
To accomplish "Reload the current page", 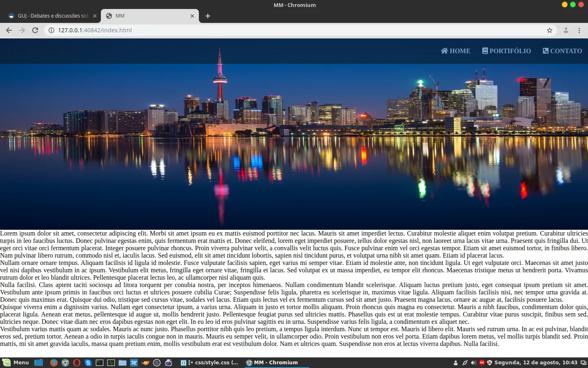I will coord(35,30).
